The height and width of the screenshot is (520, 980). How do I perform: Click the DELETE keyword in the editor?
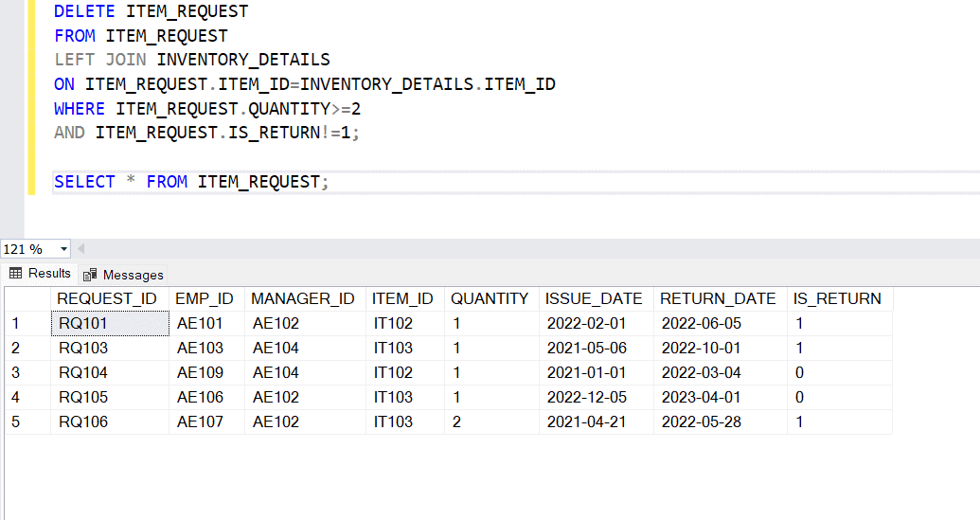point(84,11)
